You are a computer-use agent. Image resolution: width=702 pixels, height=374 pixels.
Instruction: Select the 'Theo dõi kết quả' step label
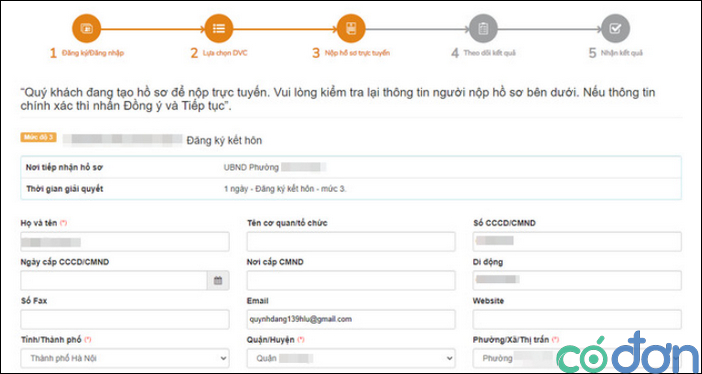tap(489, 53)
